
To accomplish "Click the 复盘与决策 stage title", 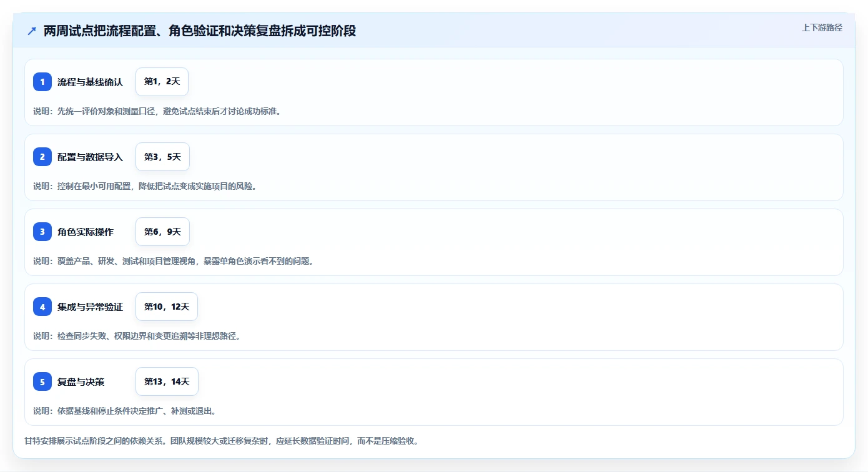I will coord(81,381).
